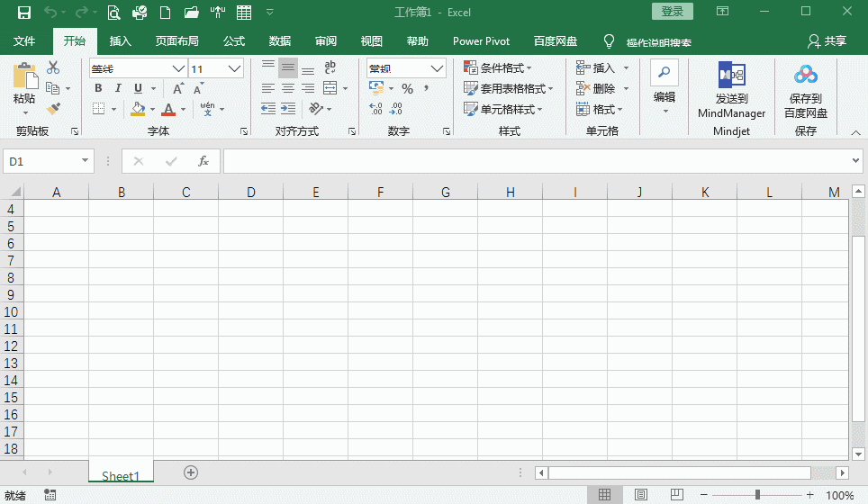Open the Name Box dropdown arrow
The width and height of the screenshot is (868, 504).
pyautogui.click(x=85, y=160)
